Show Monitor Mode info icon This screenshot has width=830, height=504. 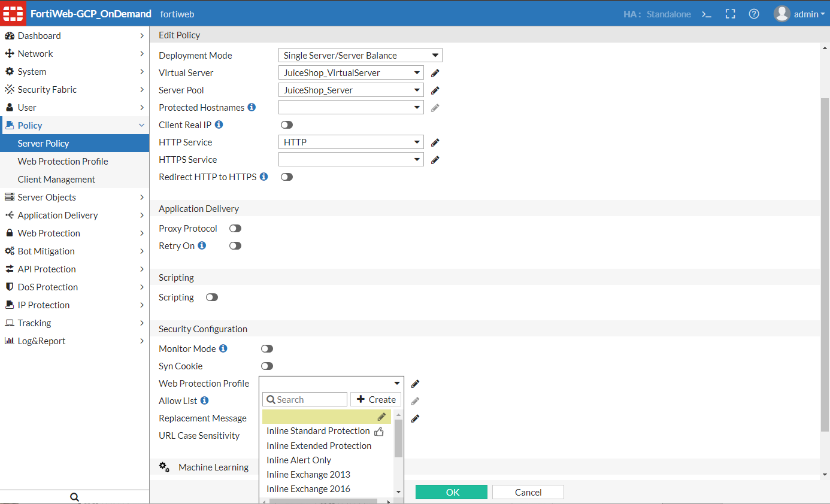(223, 348)
